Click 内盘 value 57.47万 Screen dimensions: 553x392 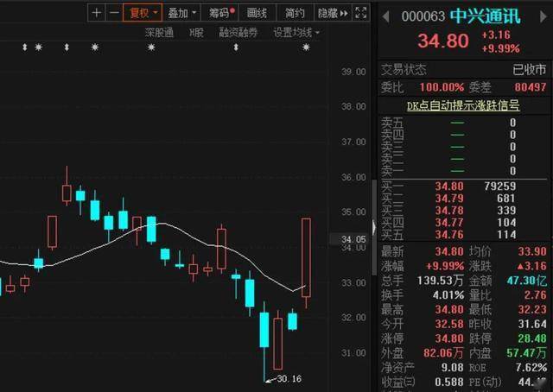527,353
